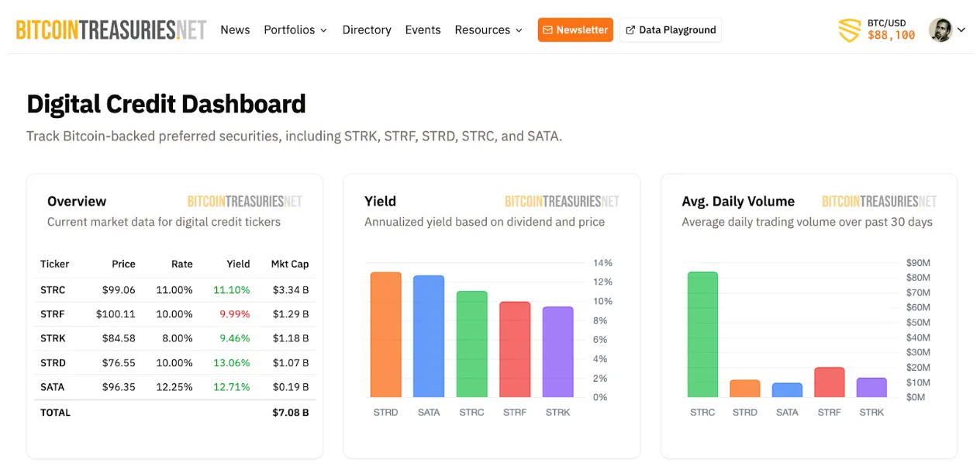Open the Events page

click(423, 29)
